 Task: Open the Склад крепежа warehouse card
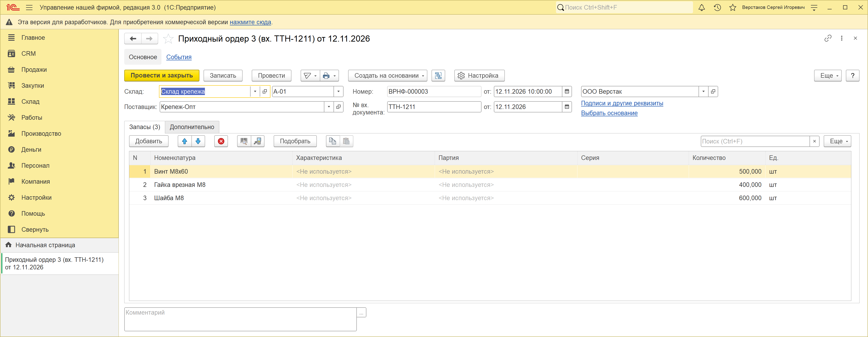coord(265,91)
